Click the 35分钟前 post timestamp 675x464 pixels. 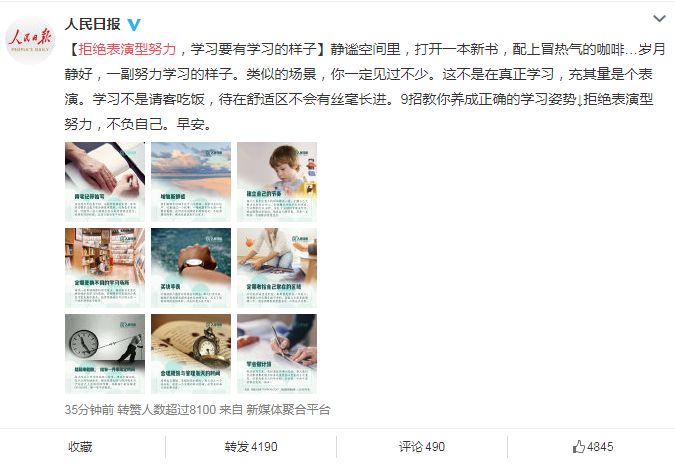[89, 409]
